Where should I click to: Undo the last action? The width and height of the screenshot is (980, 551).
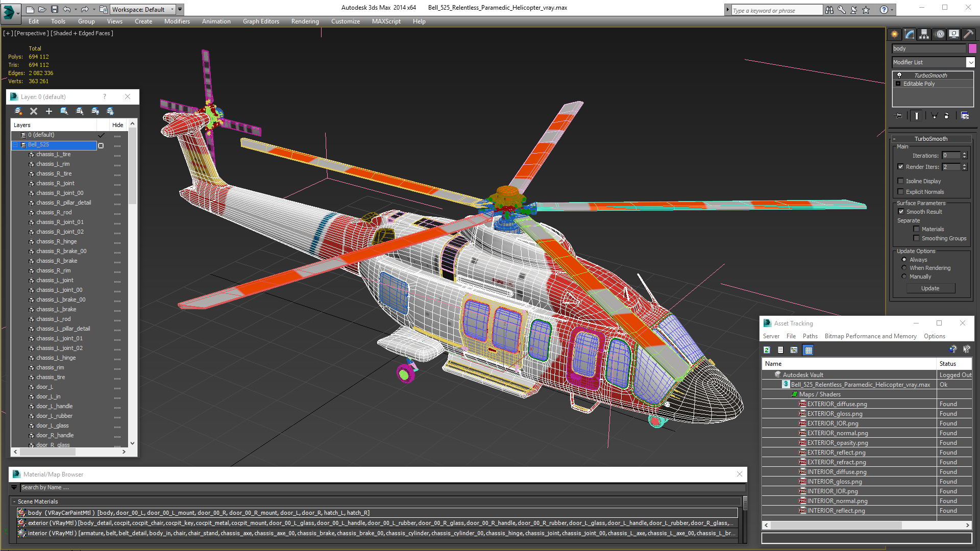tap(67, 9)
